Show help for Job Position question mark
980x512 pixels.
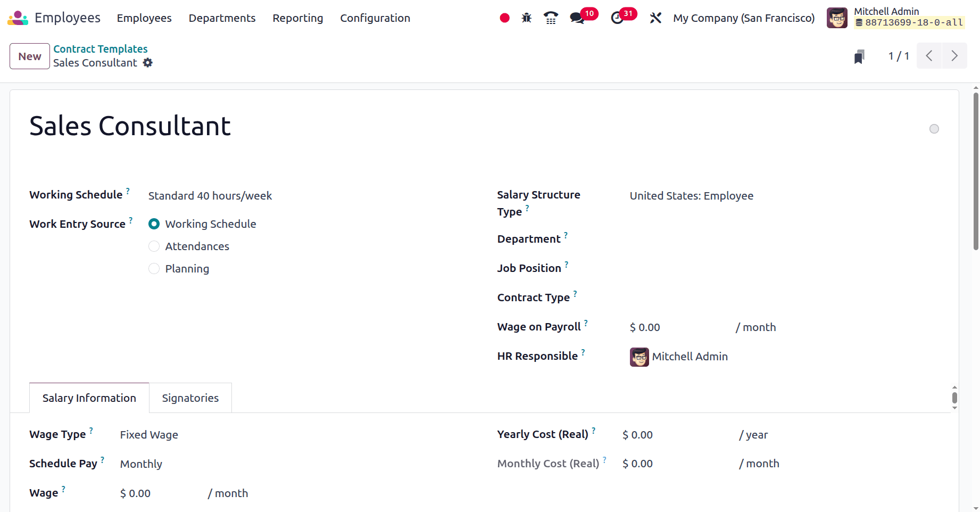[x=567, y=263]
